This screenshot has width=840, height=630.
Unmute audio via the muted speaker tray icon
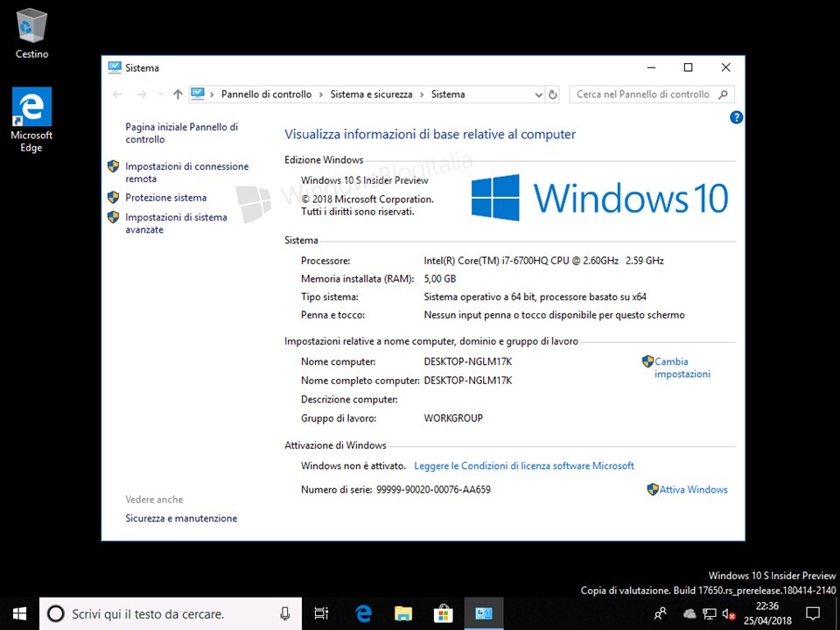coord(728,614)
